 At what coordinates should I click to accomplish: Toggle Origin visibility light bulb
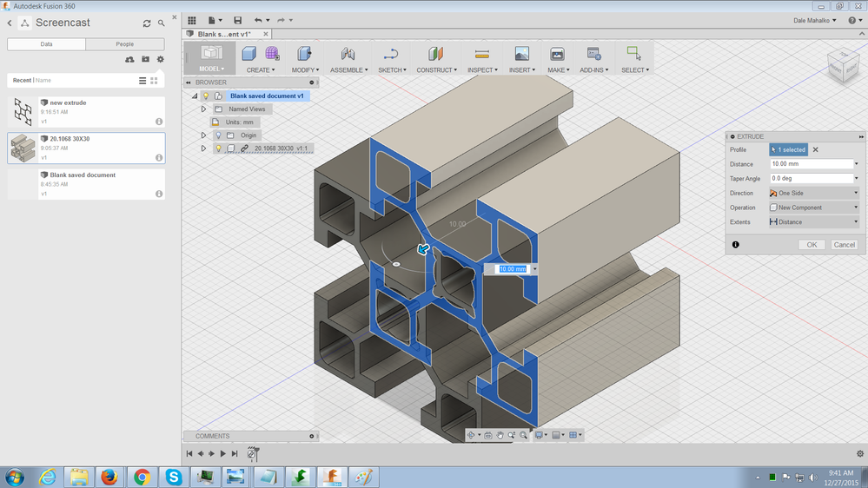[x=218, y=135]
